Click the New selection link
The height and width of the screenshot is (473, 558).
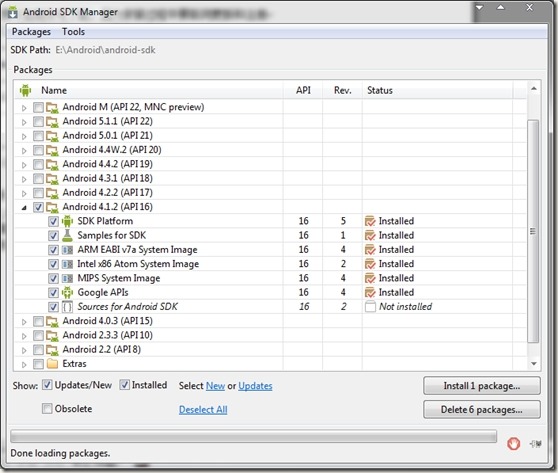click(215, 386)
